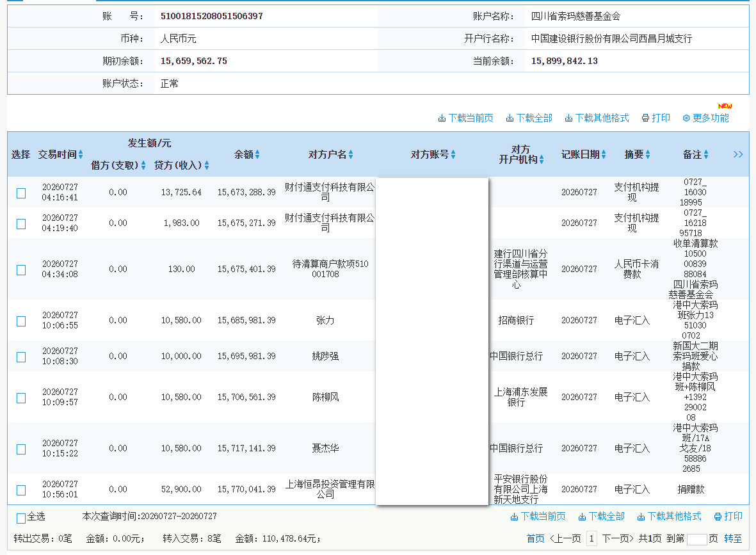
Task: Sort by 对方账号 column arrows
Action: tap(453, 154)
